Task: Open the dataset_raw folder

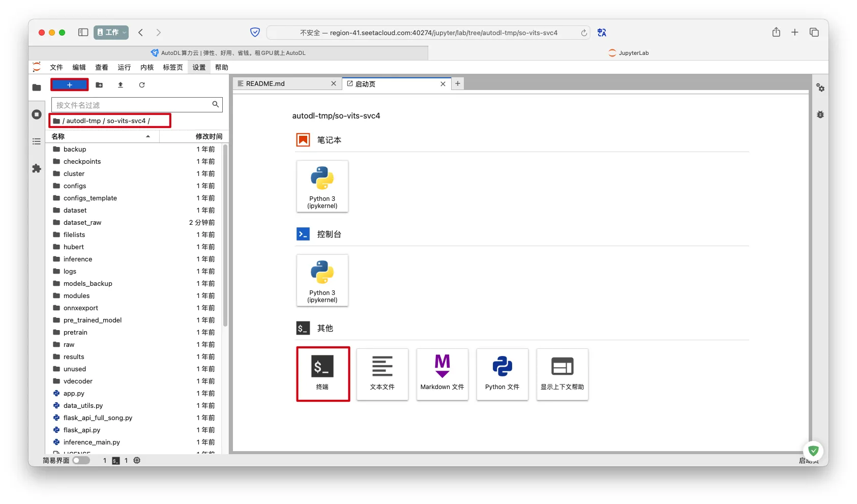Action: (82, 222)
